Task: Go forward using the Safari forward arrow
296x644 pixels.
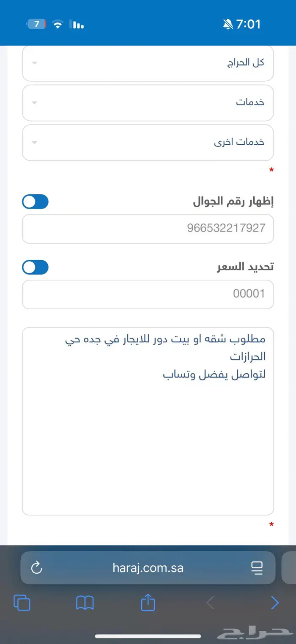Action: (275, 603)
